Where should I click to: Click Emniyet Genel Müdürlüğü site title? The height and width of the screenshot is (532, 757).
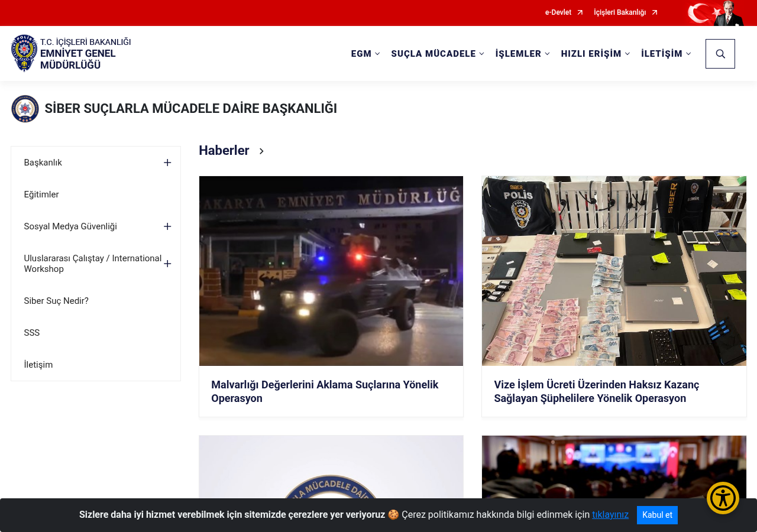[x=78, y=59]
